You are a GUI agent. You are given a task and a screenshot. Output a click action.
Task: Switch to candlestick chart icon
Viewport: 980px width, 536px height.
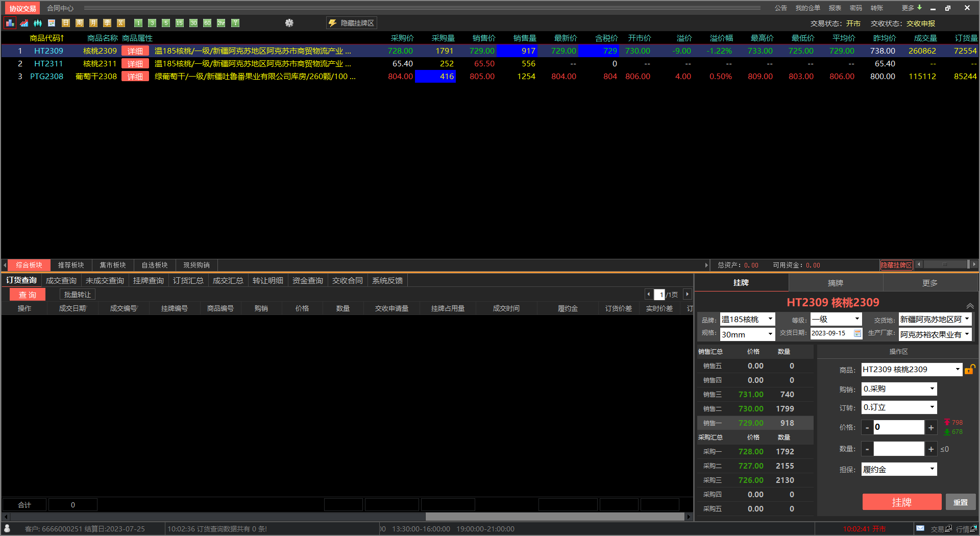[x=38, y=23]
